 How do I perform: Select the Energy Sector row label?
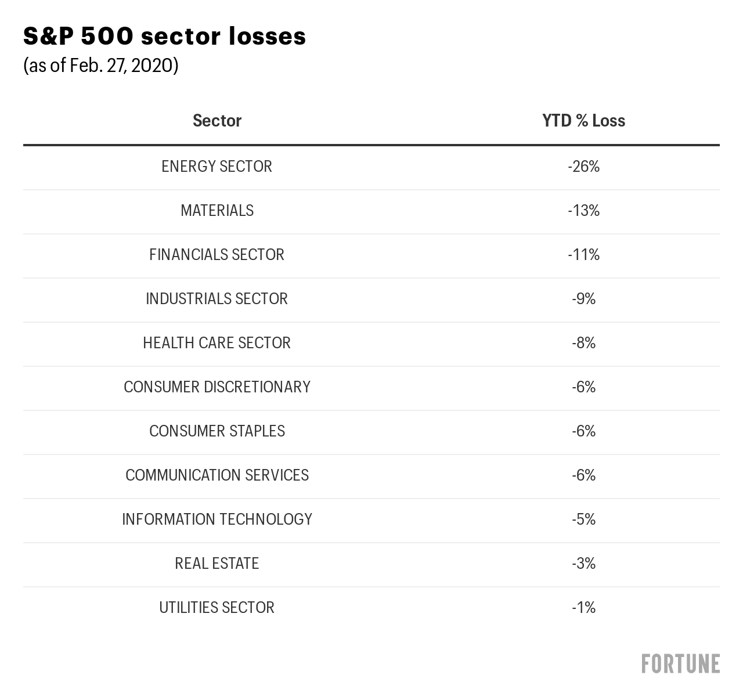217,167
